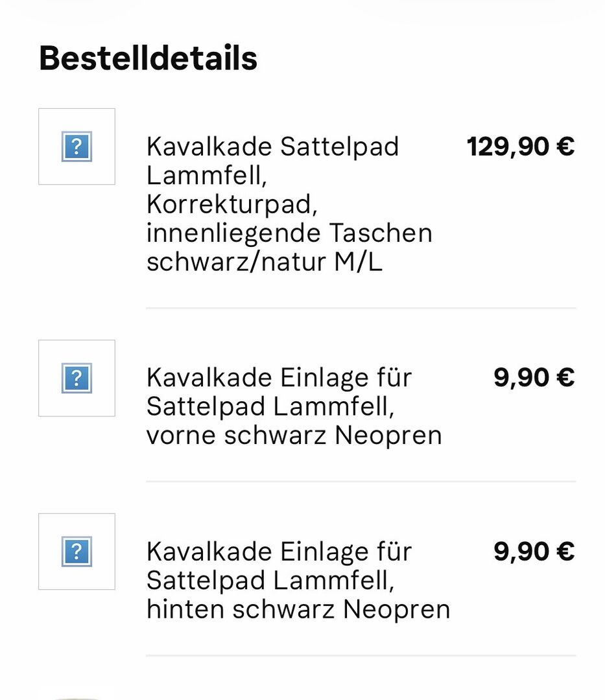Click the partially visible thumbnail at bottom
The width and height of the screenshot is (605, 700).
tap(77, 695)
